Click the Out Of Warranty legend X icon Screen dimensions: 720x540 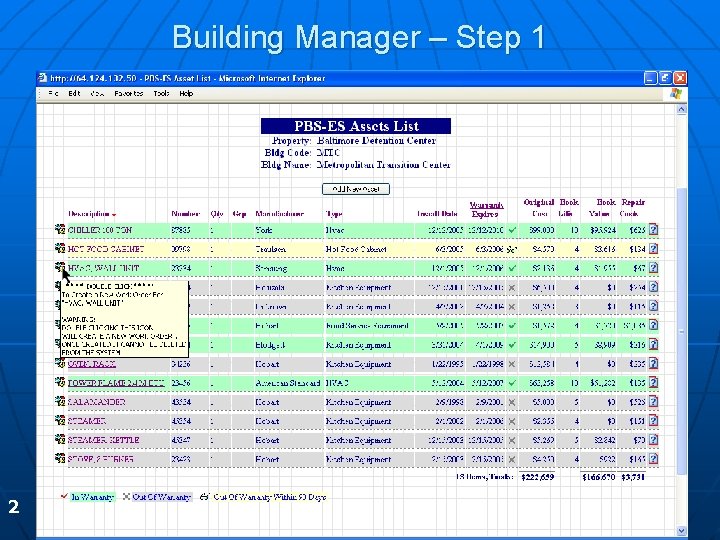tap(126, 496)
